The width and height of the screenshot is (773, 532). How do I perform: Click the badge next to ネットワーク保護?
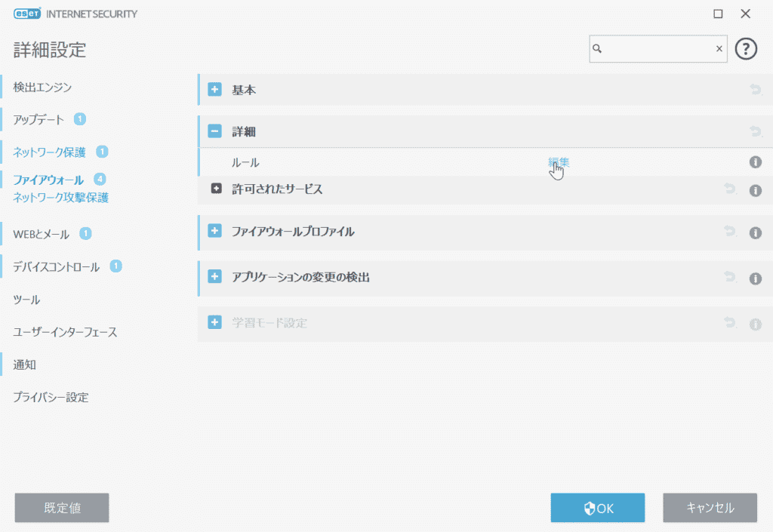tap(102, 151)
